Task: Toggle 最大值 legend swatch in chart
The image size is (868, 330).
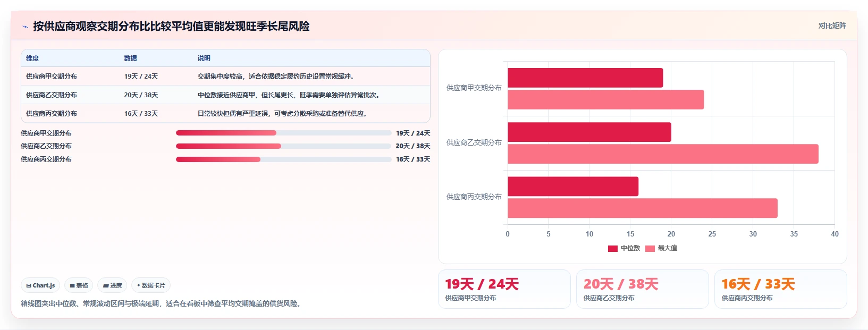Action: 650,248
